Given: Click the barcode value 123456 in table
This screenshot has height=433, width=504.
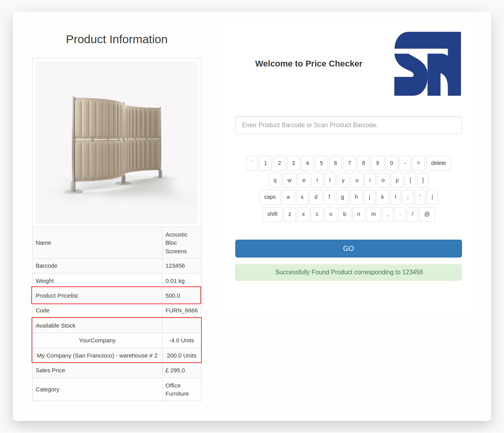Looking at the screenshot, I should 175,266.
